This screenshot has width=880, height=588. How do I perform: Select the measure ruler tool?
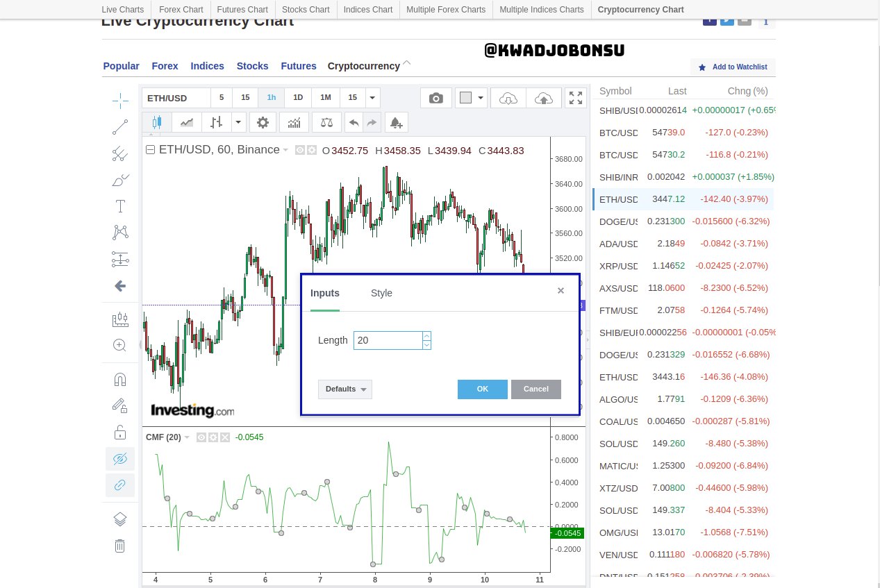[x=120, y=319]
